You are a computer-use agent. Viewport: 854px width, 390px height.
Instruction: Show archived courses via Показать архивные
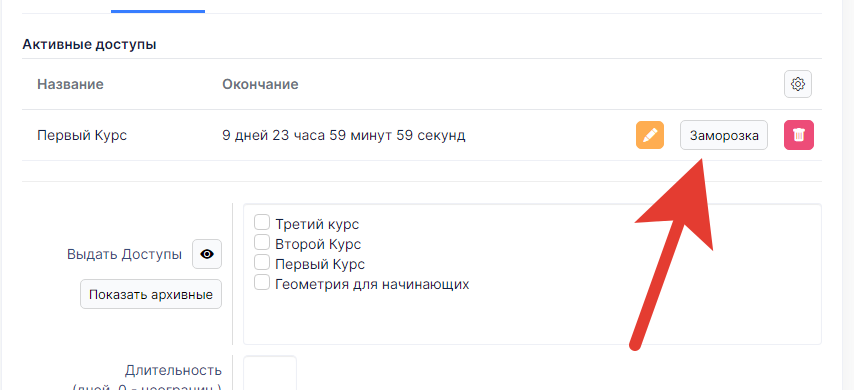pyautogui.click(x=151, y=294)
